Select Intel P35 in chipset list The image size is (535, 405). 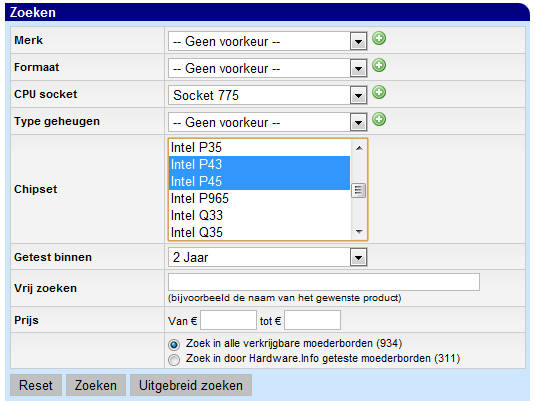[x=259, y=147]
